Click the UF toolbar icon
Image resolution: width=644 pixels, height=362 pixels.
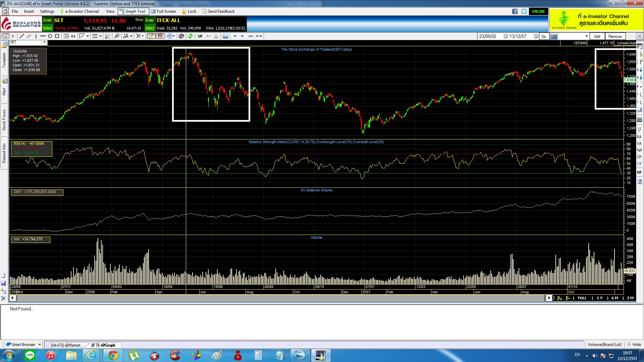tap(200, 36)
